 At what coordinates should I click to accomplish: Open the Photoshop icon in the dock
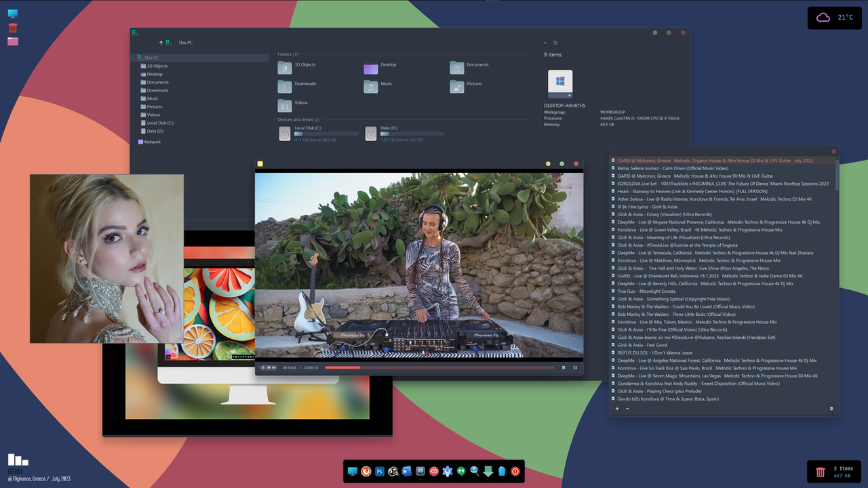point(380,471)
